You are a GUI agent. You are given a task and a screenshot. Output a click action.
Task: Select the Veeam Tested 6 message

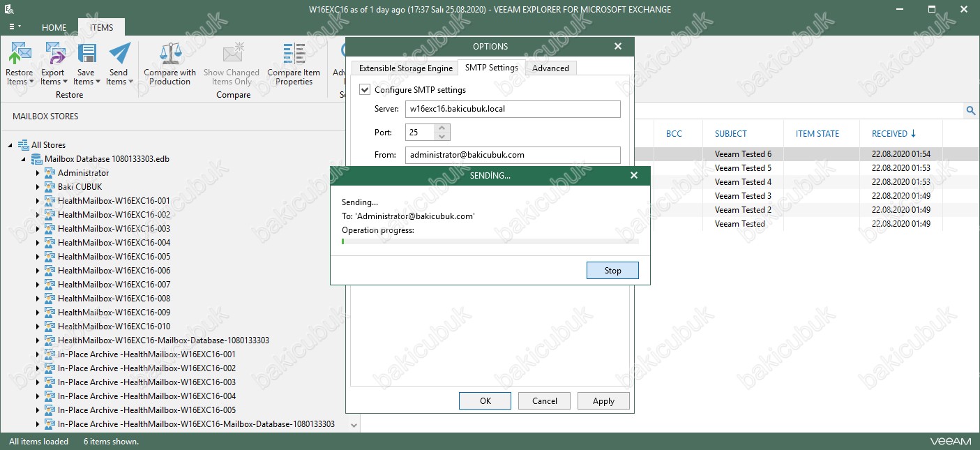point(743,154)
